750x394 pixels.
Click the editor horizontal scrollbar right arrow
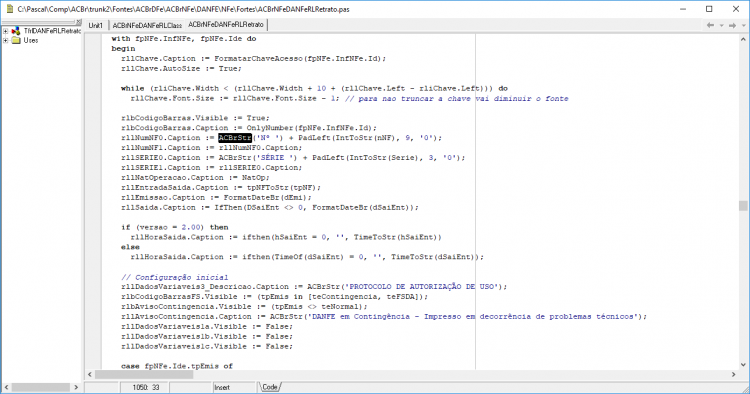click(733, 374)
